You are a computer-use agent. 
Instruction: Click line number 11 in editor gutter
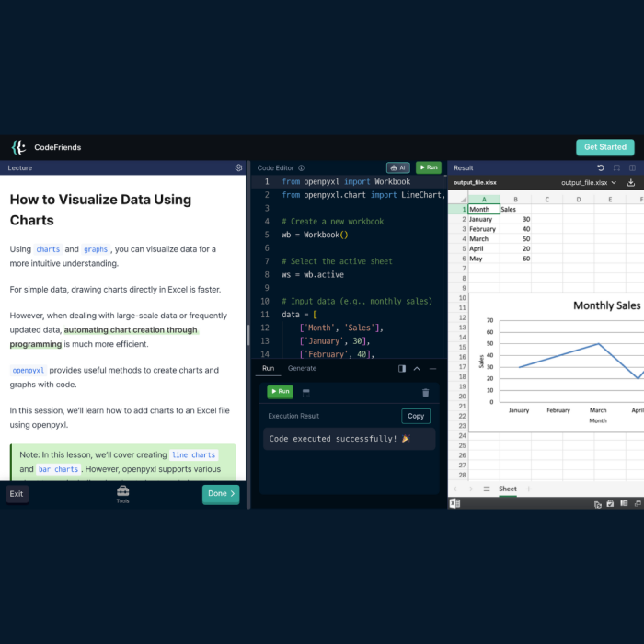click(x=265, y=315)
